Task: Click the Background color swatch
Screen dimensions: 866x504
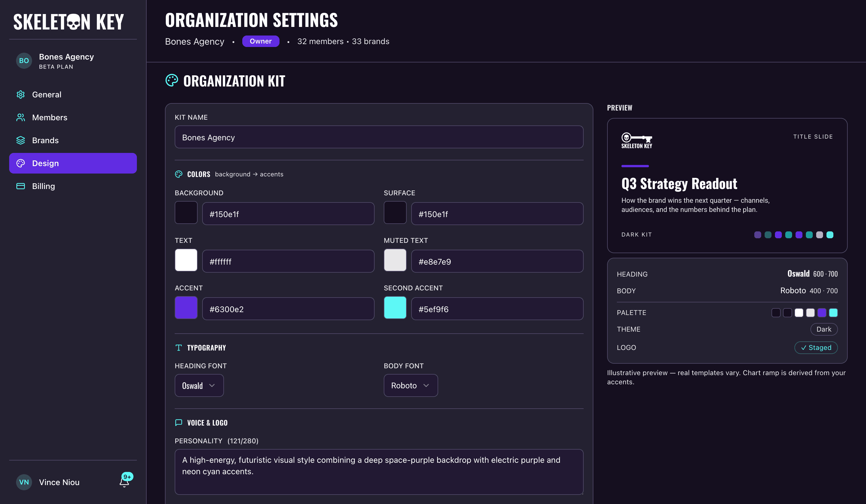Action: coord(186,213)
